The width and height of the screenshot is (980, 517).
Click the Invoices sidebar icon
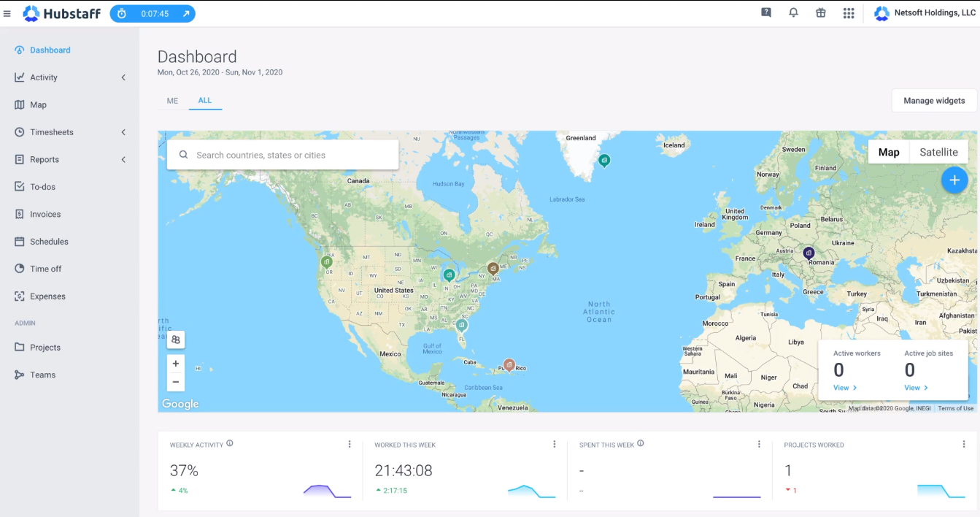20,215
